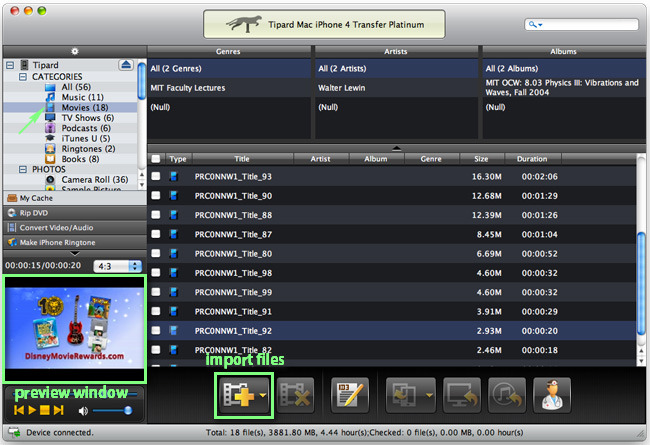This screenshot has width=650, height=445.
Task: Mute the preview speaker icon
Action: [83, 411]
